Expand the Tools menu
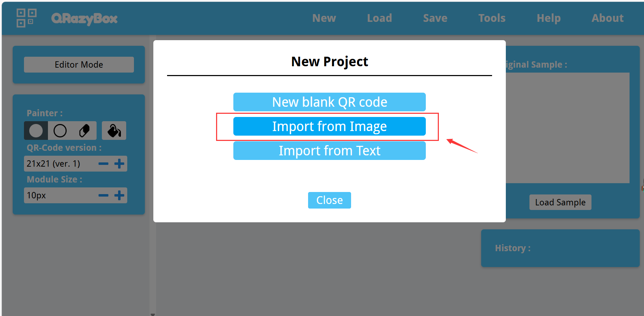Screen dimensions: 644x316 pos(492,18)
